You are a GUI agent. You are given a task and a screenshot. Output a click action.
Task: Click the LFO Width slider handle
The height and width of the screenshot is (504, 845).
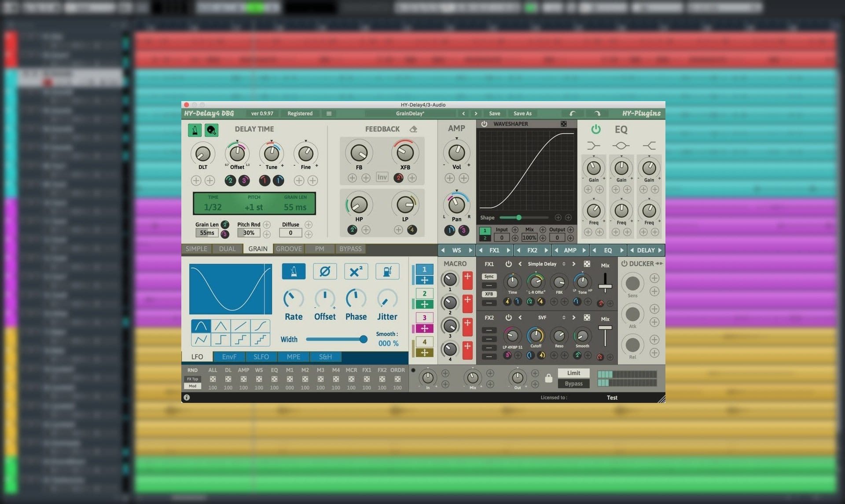click(363, 339)
